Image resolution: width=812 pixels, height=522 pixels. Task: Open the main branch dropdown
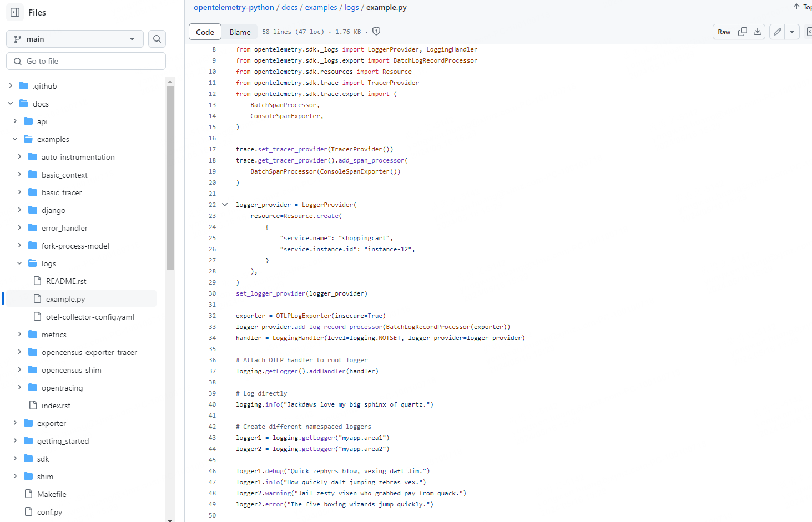coord(75,39)
